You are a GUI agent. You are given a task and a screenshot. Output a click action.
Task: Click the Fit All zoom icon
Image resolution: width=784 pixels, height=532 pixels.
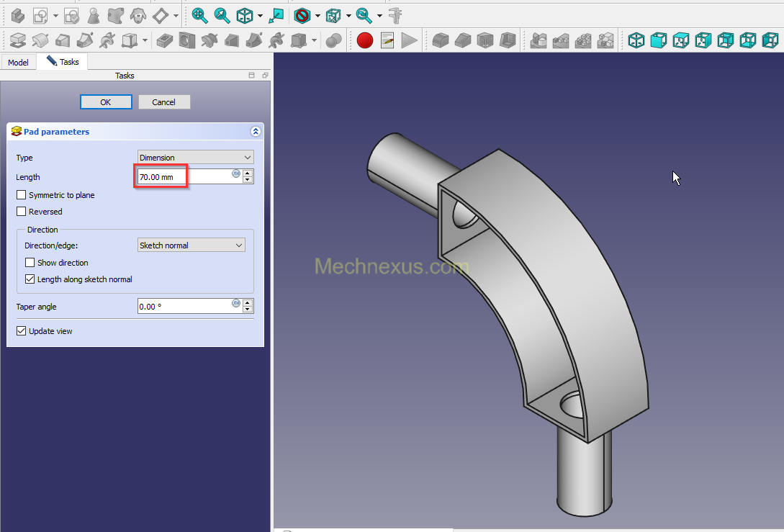click(x=199, y=15)
